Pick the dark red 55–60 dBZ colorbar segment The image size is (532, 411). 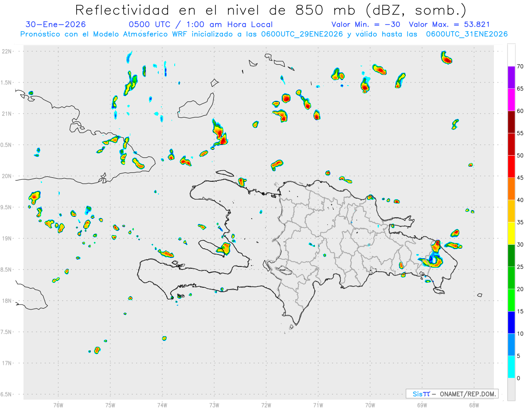pyautogui.click(x=511, y=122)
